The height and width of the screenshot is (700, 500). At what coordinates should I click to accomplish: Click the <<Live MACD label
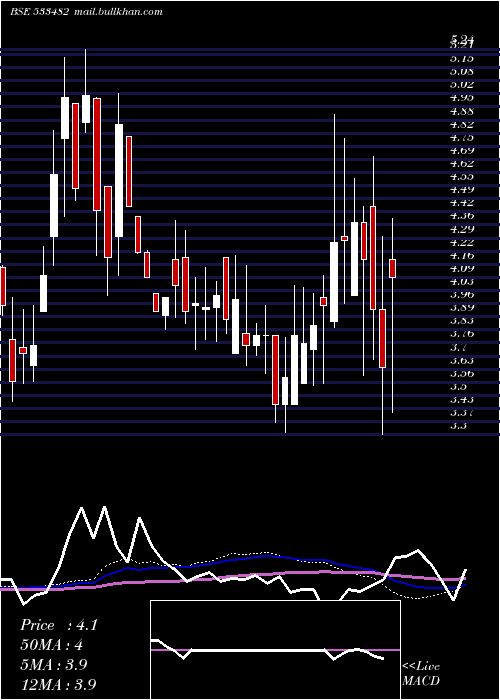[x=421, y=674]
